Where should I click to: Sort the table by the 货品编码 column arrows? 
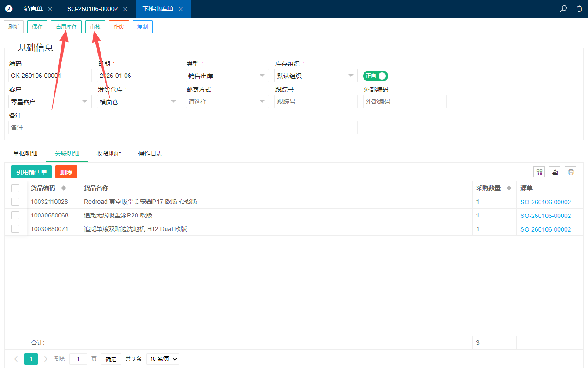[x=64, y=188]
